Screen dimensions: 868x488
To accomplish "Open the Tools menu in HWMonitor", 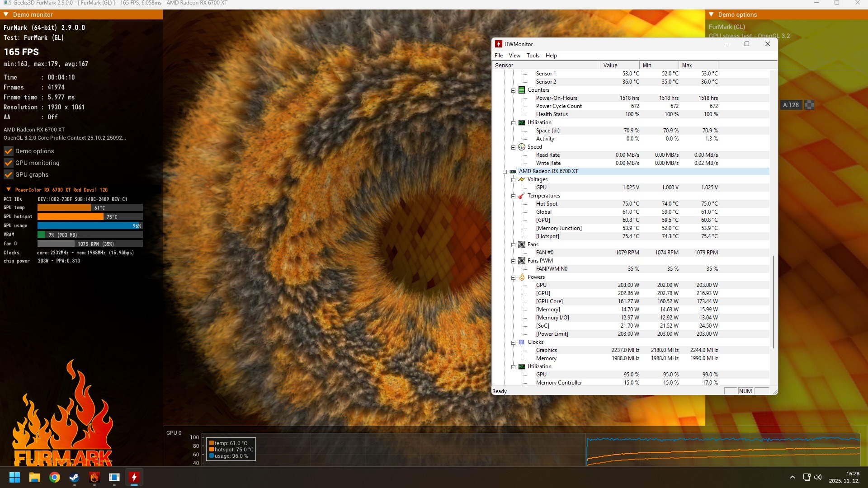I will tap(533, 56).
